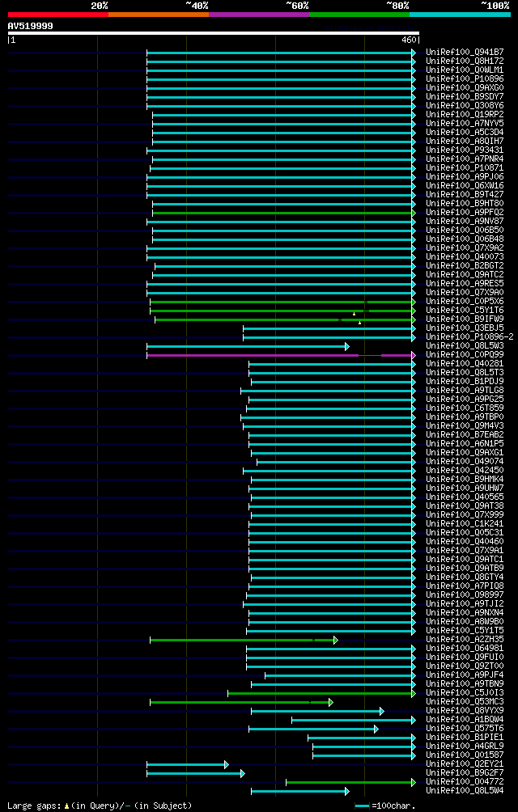518x812 pixels.
Task: Select the UniRef100_A9PJF4 label
Action: click(x=465, y=675)
